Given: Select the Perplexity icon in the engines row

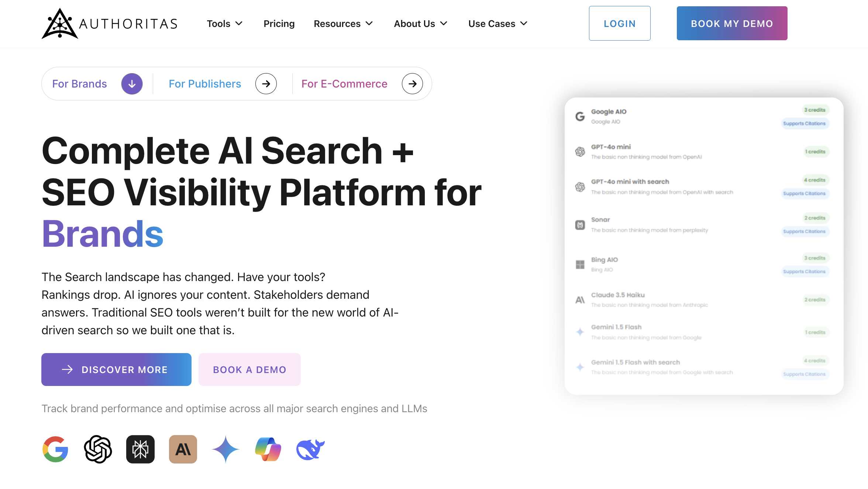Looking at the screenshot, I should 140,449.
